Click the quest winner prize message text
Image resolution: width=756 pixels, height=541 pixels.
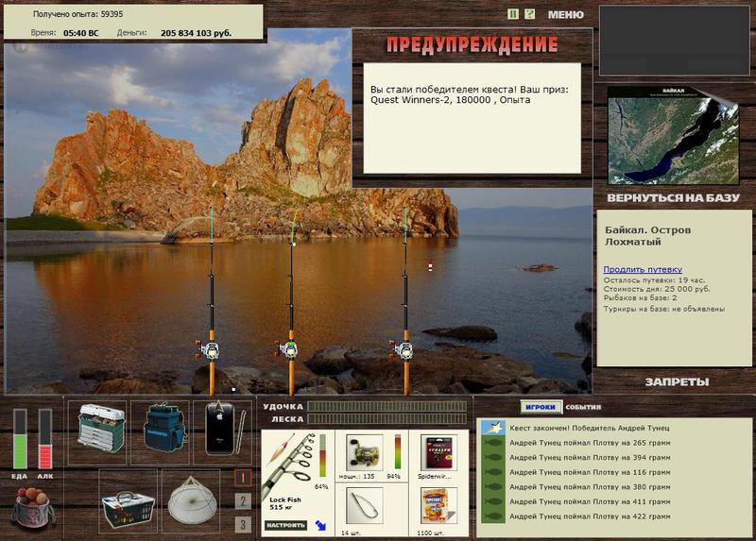click(470, 95)
